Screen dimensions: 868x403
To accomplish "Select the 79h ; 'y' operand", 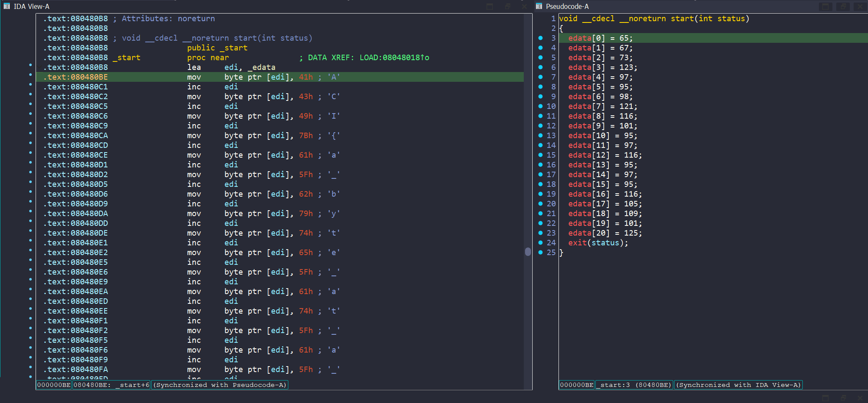I will pos(319,214).
